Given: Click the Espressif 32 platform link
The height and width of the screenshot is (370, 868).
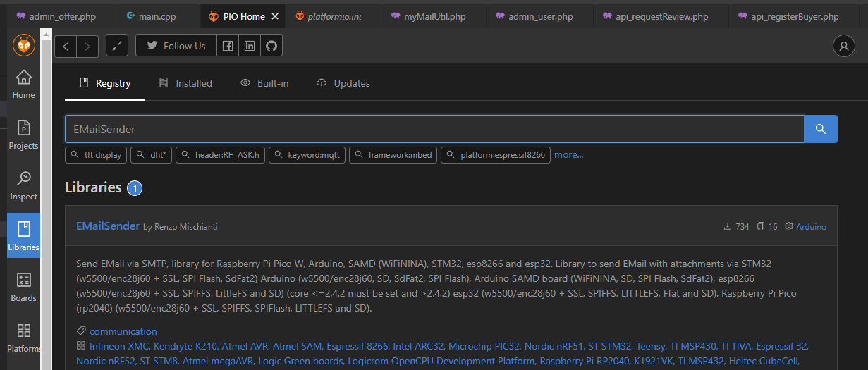Looking at the screenshot, I should point(781,346).
